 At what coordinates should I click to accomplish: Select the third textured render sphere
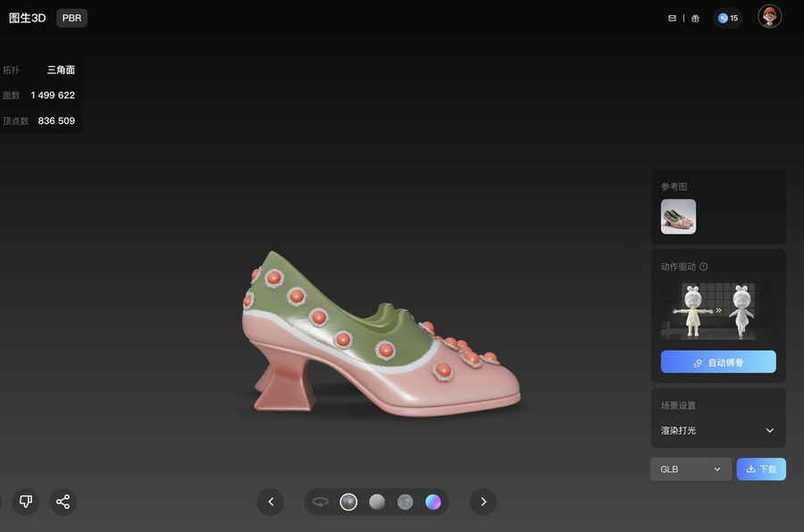coord(405,502)
